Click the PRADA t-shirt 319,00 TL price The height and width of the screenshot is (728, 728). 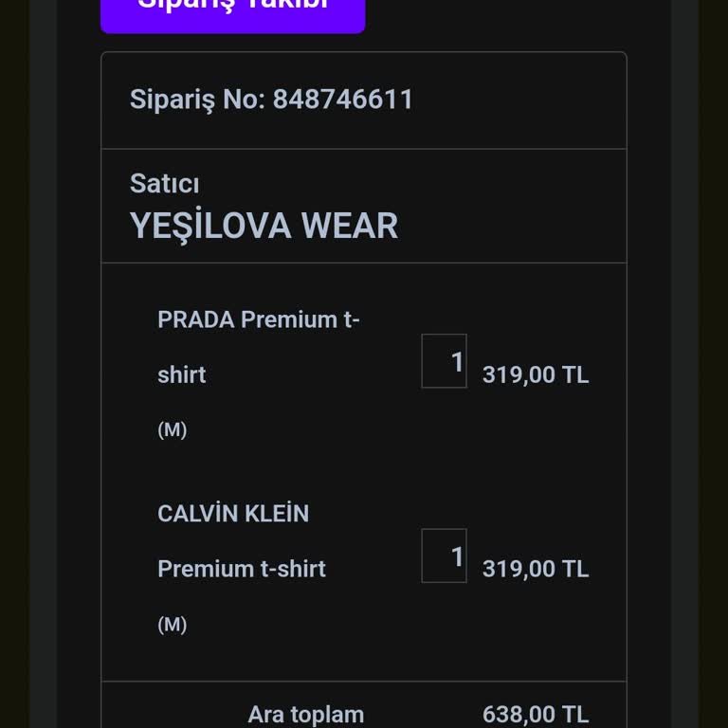[536, 374]
